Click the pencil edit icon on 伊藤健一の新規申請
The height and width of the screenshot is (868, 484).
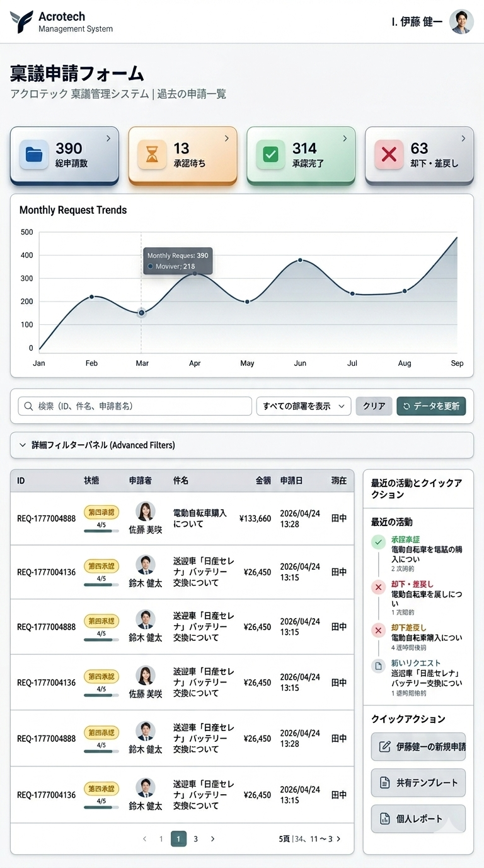point(384,747)
